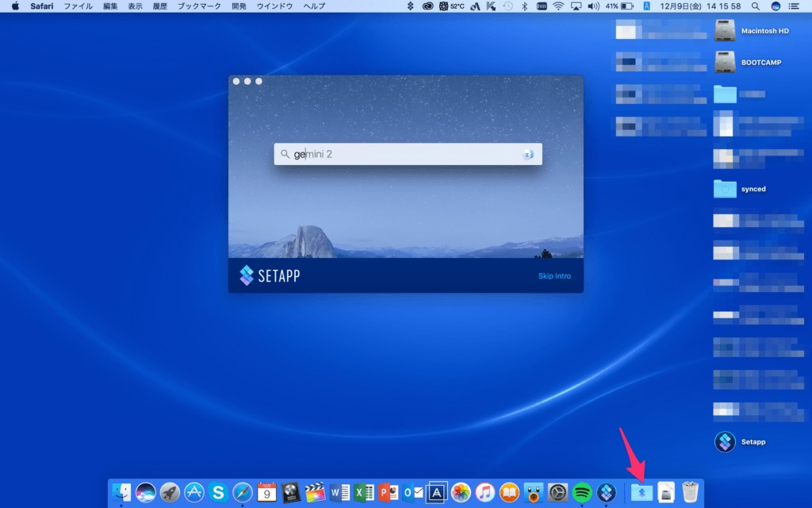Open Spotlight search in menu bar
Viewport: 812px width, 508px height.
tap(756, 6)
